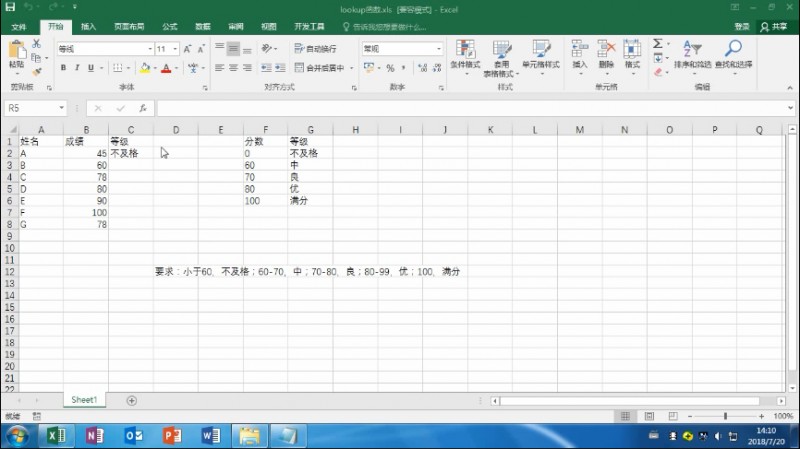Switch to page layout view icon

649,416
